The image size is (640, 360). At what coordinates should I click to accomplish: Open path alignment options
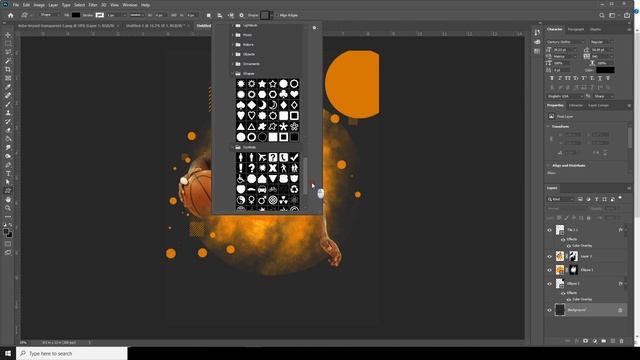(220, 15)
